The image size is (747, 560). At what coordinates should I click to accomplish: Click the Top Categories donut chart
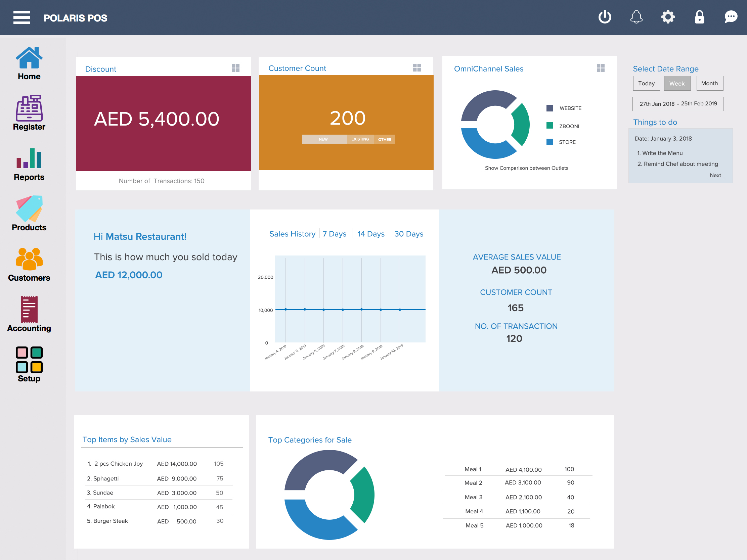click(329, 495)
